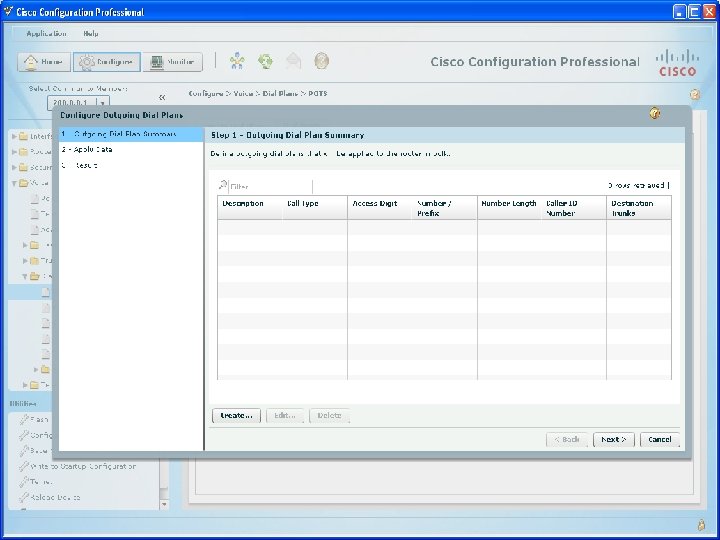The width and height of the screenshot is (720, 540).
Task: Sort by Caller ID Number column
Action: click(574, 208)
